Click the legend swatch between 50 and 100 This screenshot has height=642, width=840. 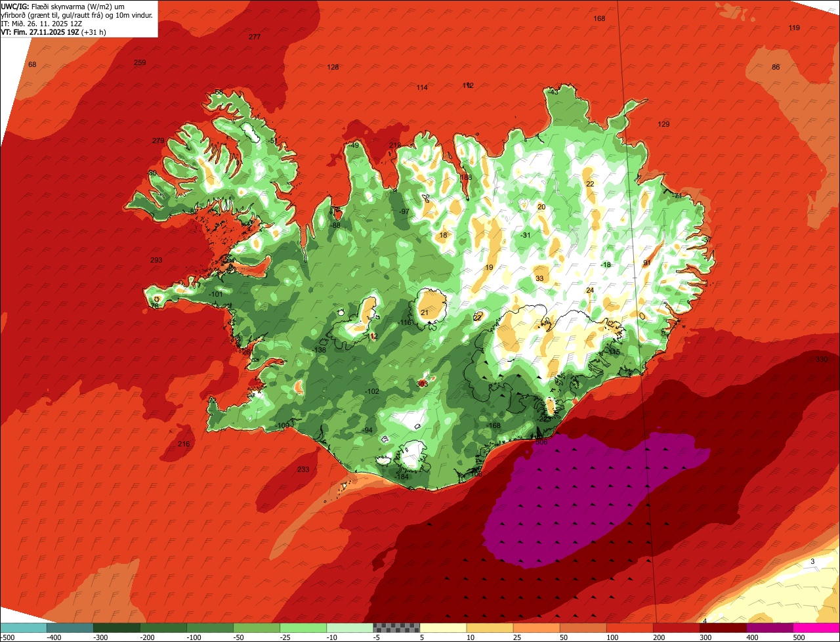tap(583, 628)
